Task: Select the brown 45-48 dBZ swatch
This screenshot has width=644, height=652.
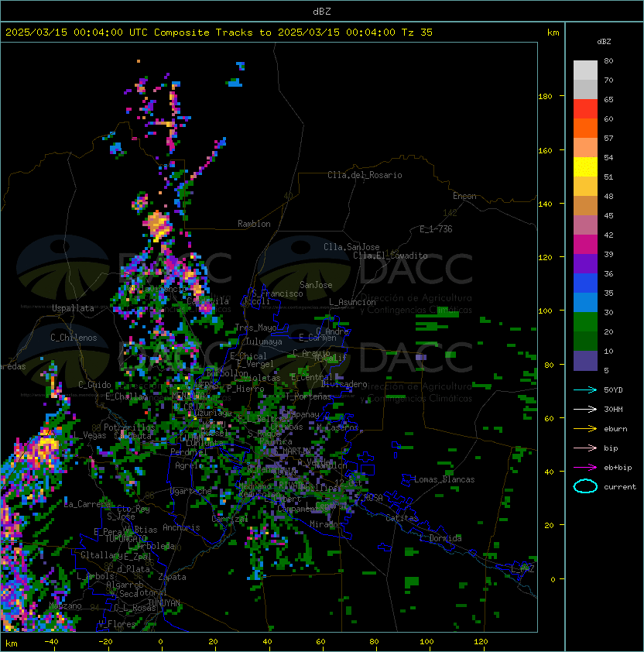Action: (585, 205)
